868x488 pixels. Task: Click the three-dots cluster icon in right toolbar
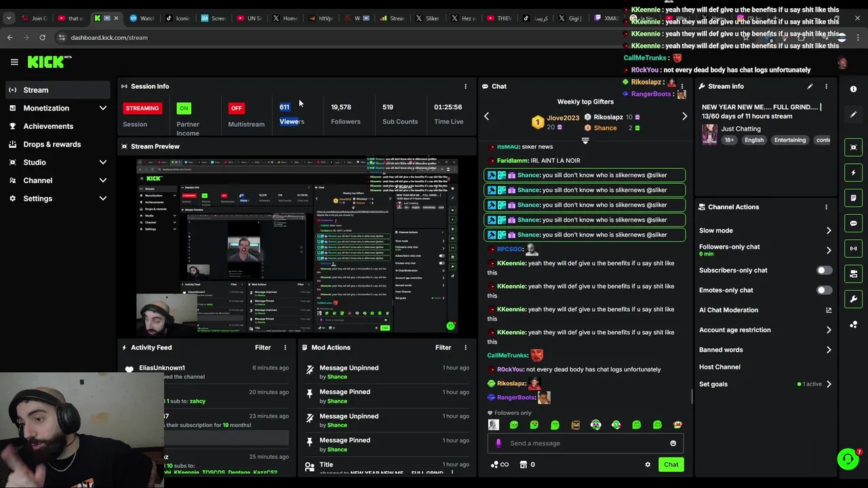point(853,325)
